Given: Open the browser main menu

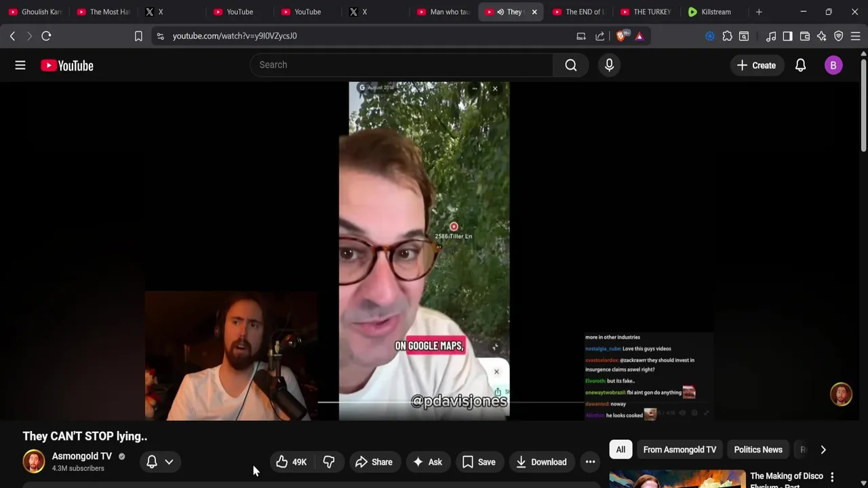Looking at the screenshot, I should 855,36.
